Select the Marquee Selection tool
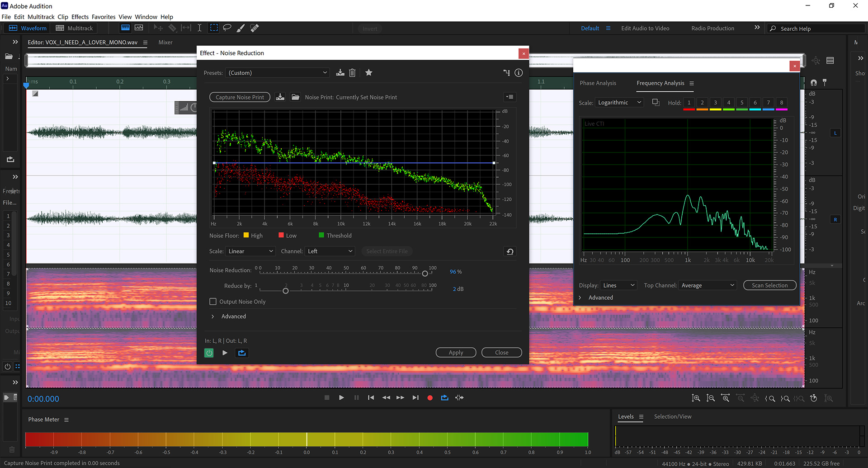The image size is (868, 468). [214, 28]
